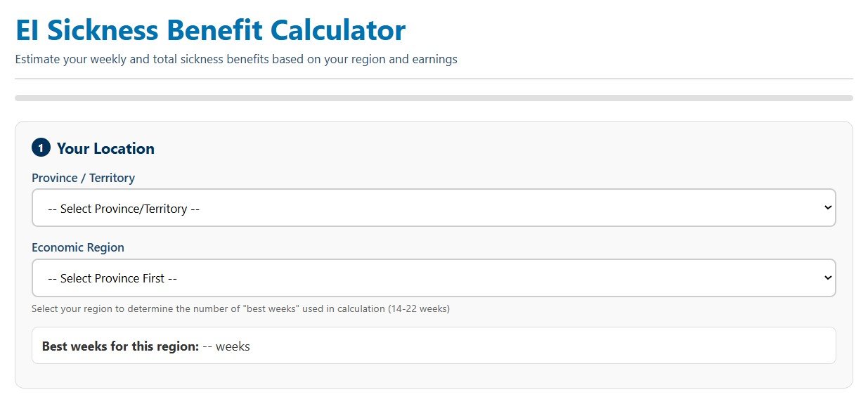The height and width of the screenshot is (397, 868).
Task: Click the gray progress bar
Action: point(434,98)
